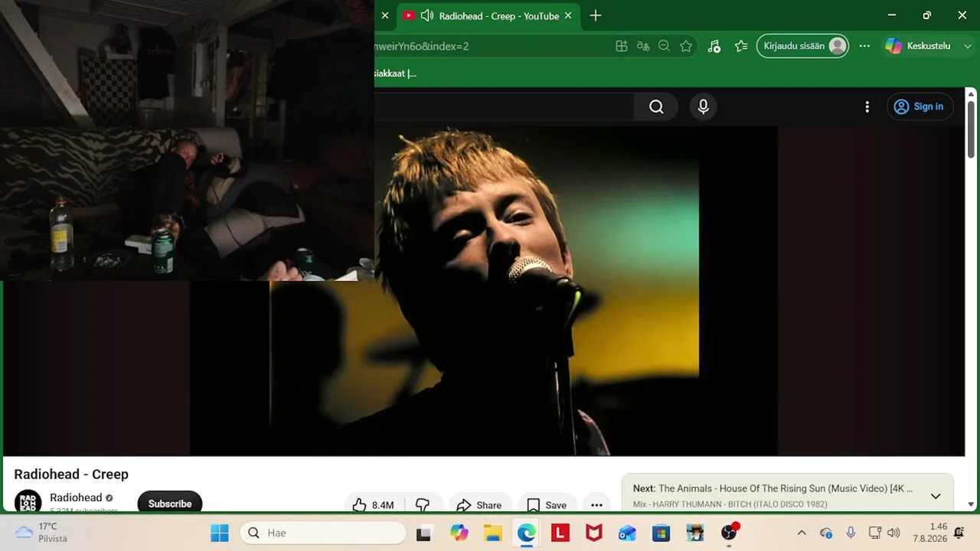Click the zoom out magnifier icon in address bar
This screenshot has width=980, height=551.
point(665,46)
